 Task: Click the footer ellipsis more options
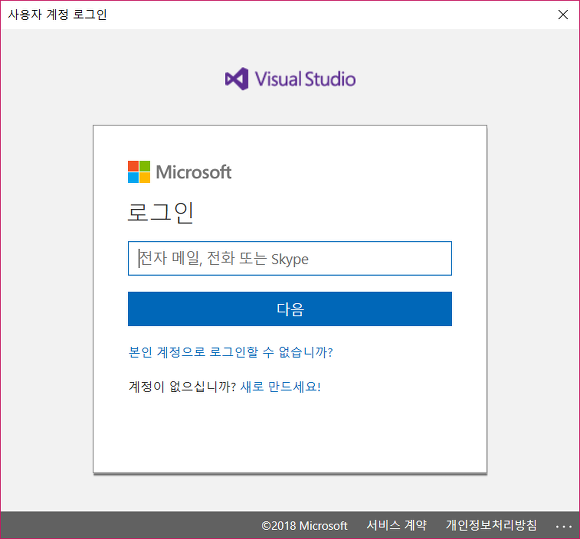click(x=564, y=526)
